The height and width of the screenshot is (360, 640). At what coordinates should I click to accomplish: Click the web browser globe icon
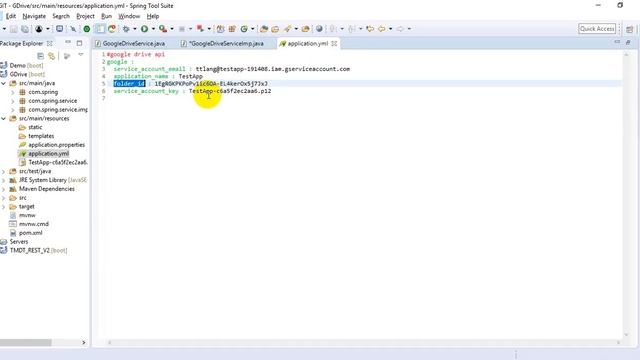(319, 29)
